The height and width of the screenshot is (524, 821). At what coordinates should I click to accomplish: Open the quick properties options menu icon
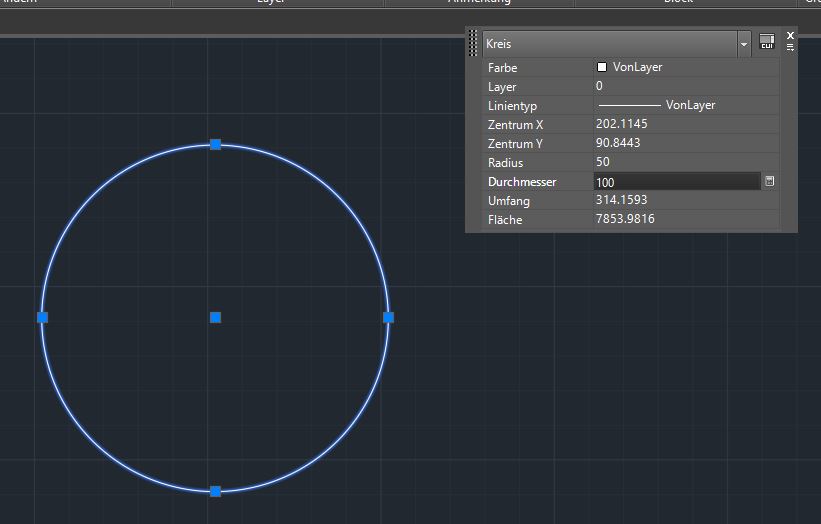790,47
